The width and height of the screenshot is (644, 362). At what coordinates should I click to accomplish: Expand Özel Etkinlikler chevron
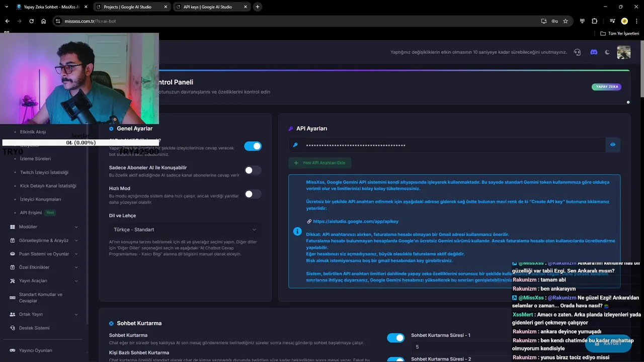coord(76,267)
